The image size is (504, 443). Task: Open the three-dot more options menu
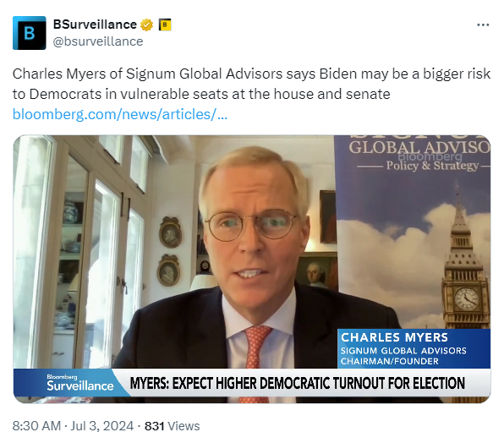coord(483,25)
